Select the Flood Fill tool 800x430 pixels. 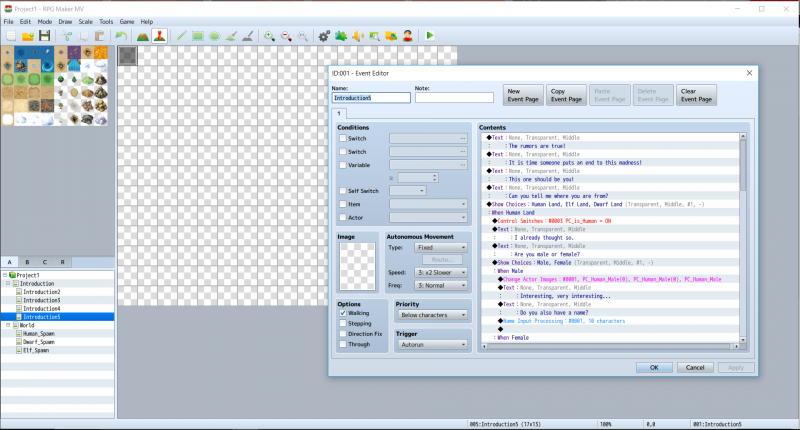(231, 36)
